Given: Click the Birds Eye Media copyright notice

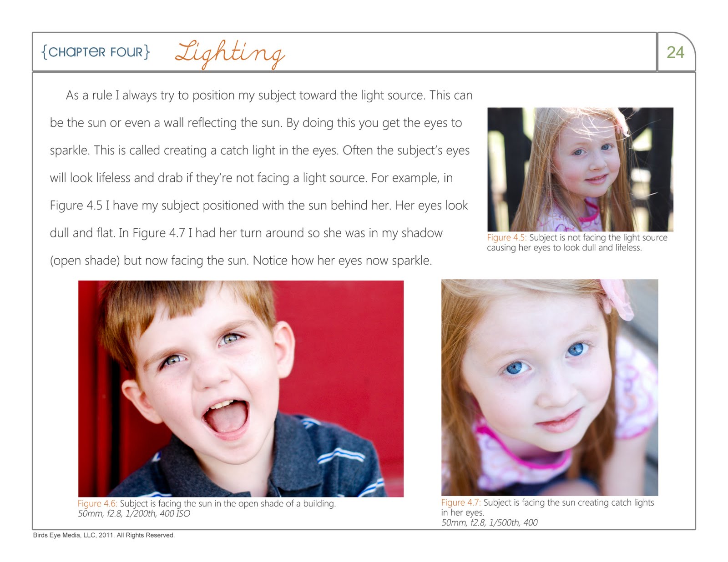Looking at the screenshot, I should coord(104,535).
